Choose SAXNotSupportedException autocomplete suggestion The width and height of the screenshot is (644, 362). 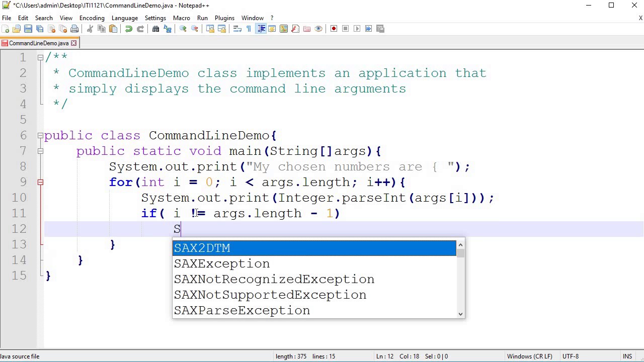point(314,295)
